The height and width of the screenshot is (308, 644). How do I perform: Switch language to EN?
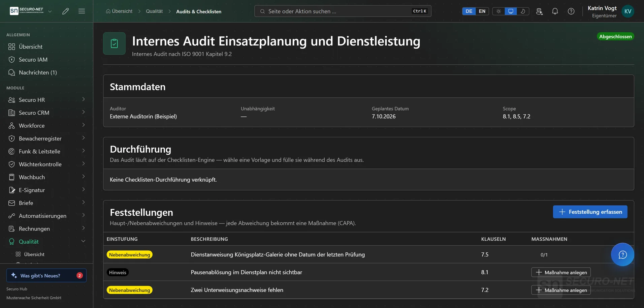(482, 11)
